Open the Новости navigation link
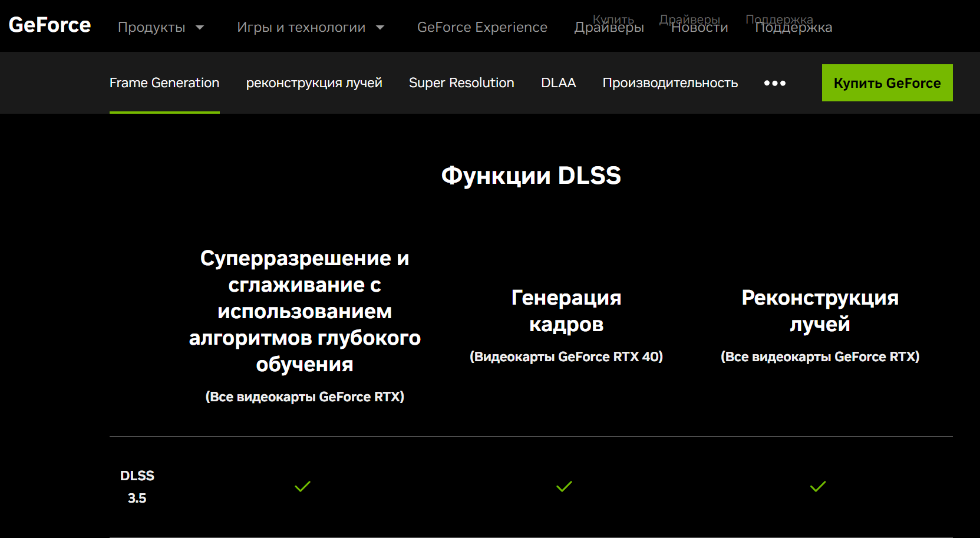The image size is (980, 538). click(x=699, y=28)
